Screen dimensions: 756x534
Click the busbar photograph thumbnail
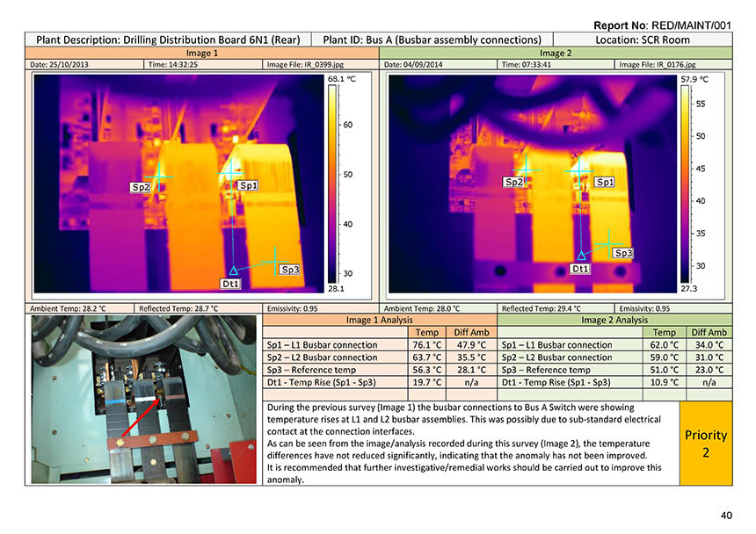[x=143, y=399]
